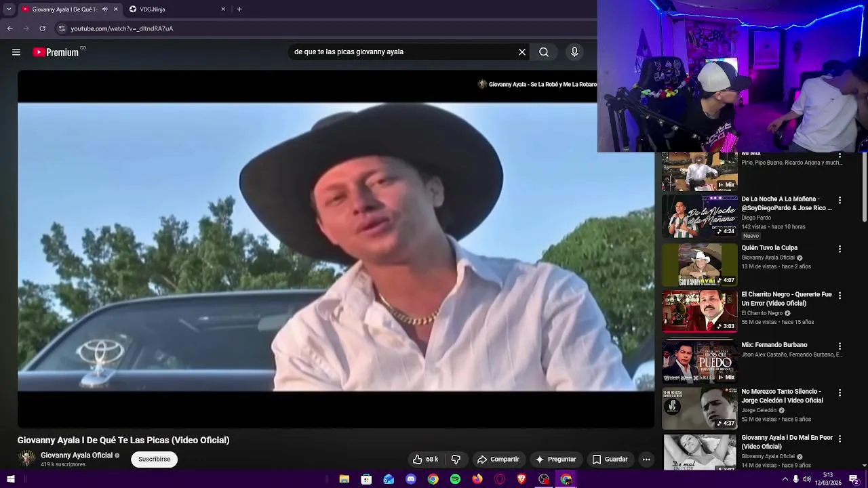
Task: Open Brave browser from the taskbar
Action: [521, 479]
